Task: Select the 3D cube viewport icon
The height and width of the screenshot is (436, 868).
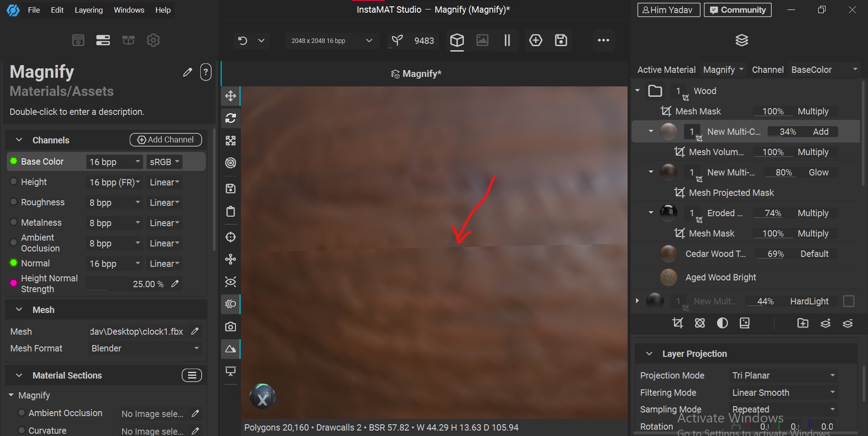Action: click(457, 40)
